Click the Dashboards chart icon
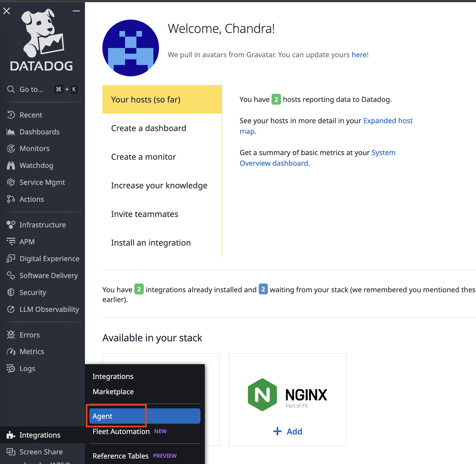Image resolution: width=476 pixels, height=464 pixels. pyautogui.click(x=11, y=132)
